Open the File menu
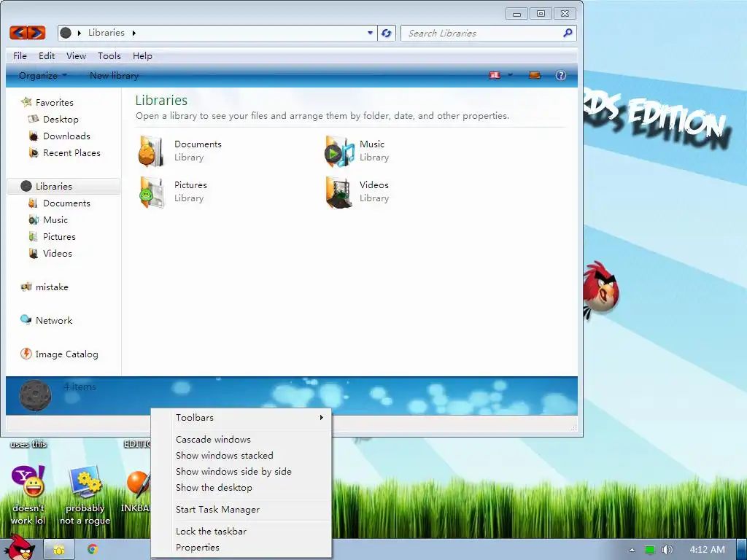 tap(20, 55)
